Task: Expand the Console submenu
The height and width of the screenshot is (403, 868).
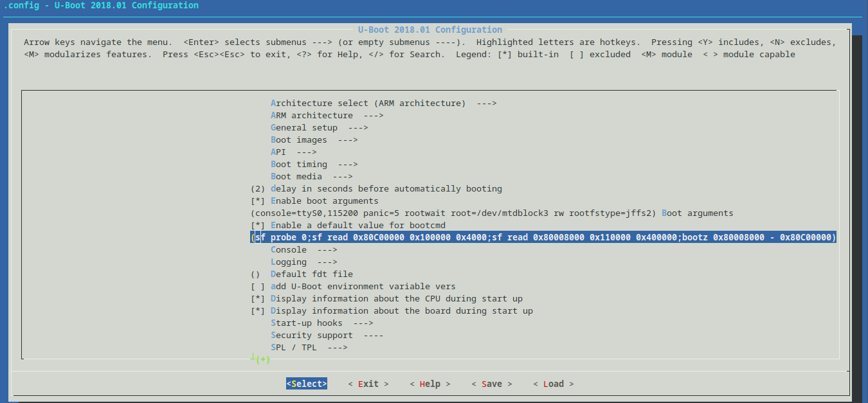Action: pos(304,250)
